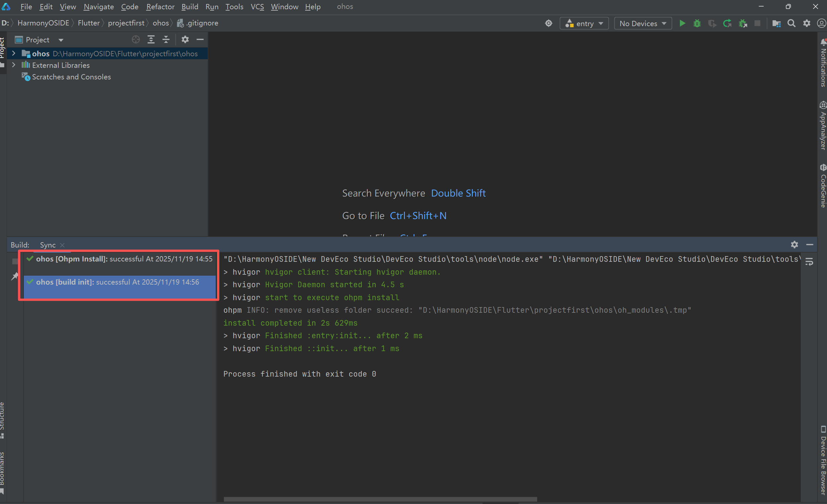This screenshot has height=504, width=827.
Task: Open the Build menu
Action: coord(190,7)
